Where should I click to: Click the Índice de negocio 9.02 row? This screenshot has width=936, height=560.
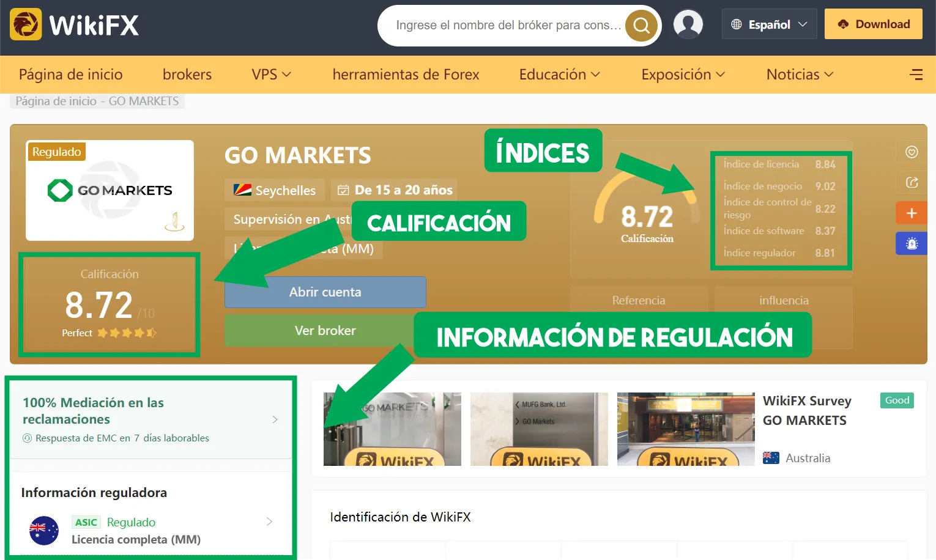point(779,186)
